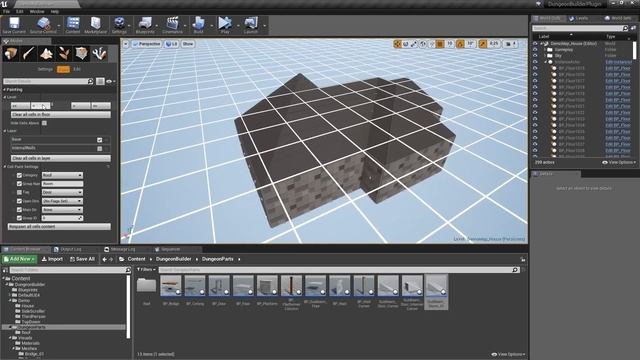Open Source Control from the toolbar
Screen dimensions: 640x360
point(43,24)
